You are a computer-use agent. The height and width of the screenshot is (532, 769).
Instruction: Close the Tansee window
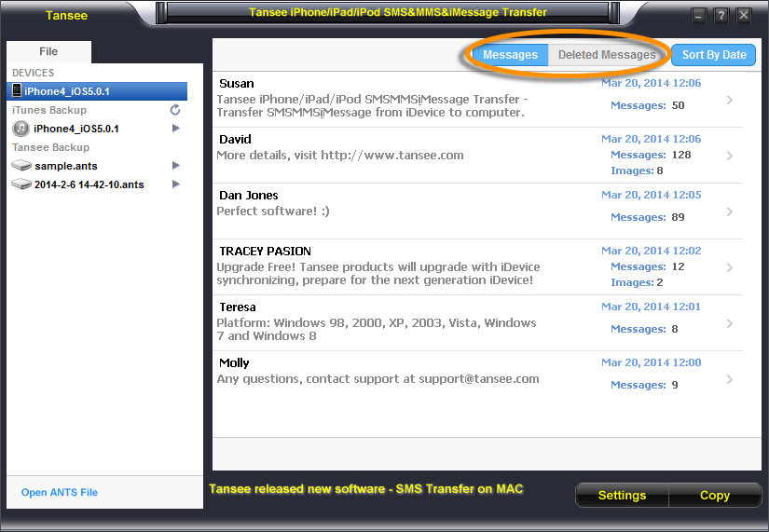(x=744, y=16)
